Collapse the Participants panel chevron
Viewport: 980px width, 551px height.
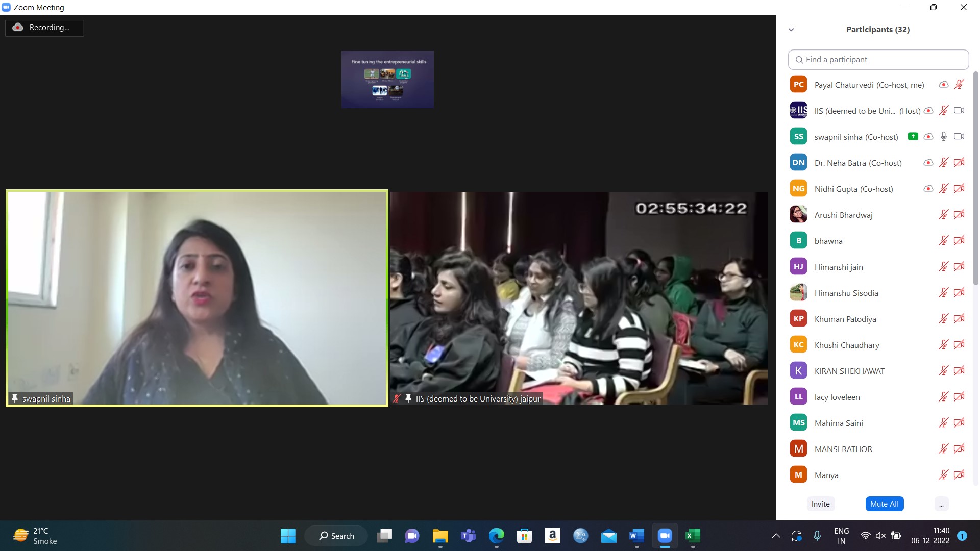pyautogui.click(x=791, y=30)
